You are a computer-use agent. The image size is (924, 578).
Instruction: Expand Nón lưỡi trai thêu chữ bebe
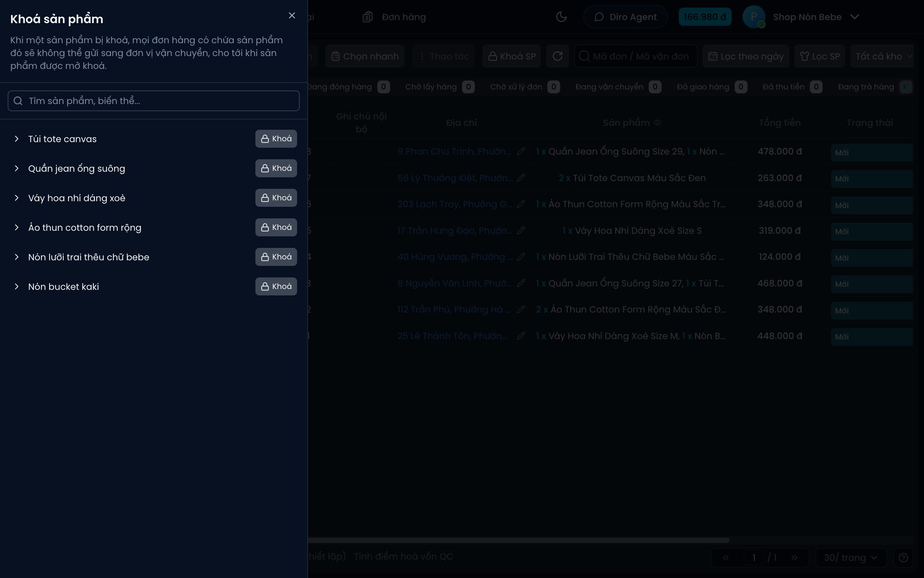tap(17, 257)
